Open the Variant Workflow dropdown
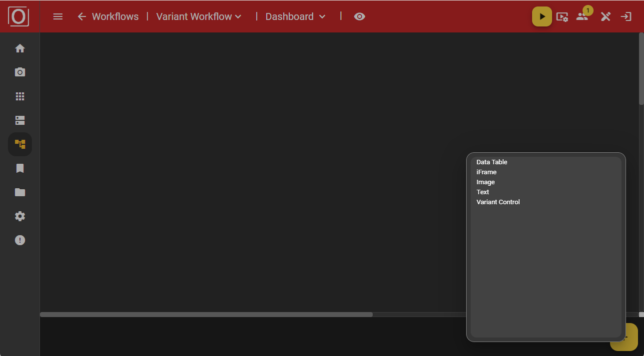Viewport: 644px width, 356px height. click(198, 16)
